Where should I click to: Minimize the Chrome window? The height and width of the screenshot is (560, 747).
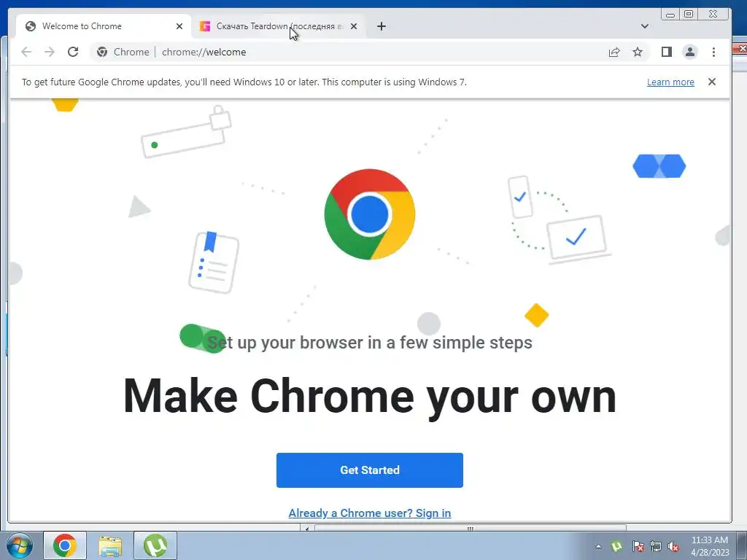pyautogui.click(x=670, y=15)
